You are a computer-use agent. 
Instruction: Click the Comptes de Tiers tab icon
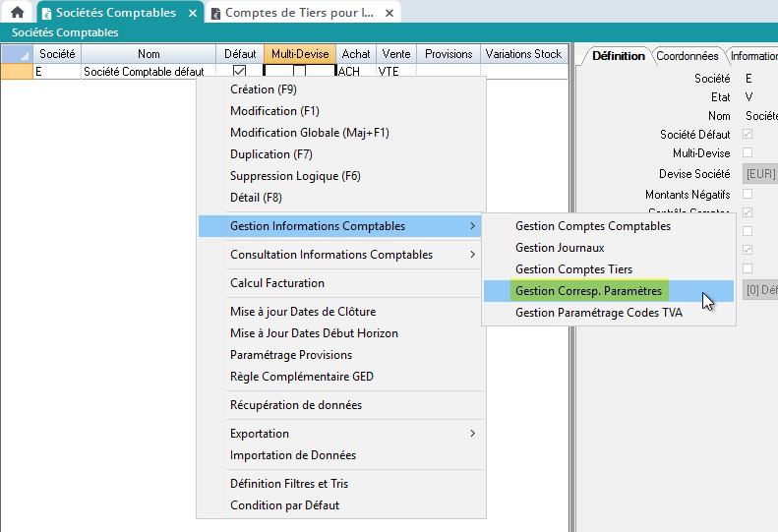point(215,14)
